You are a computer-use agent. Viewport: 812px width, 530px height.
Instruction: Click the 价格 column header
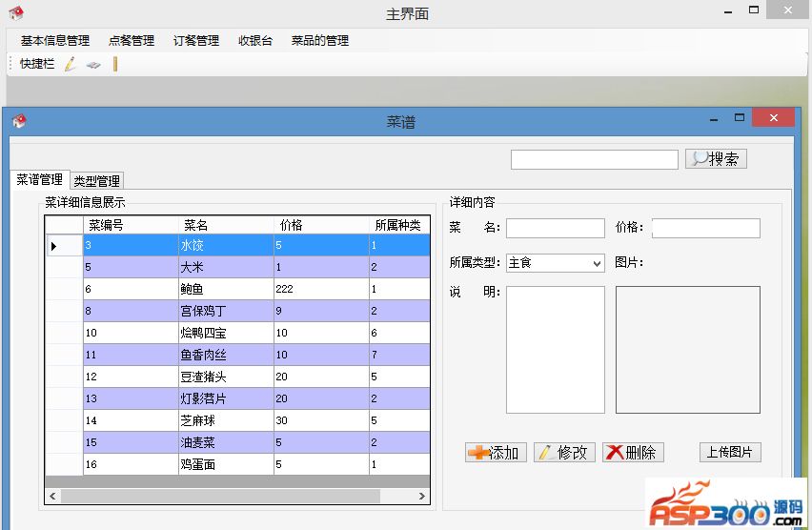292,225
